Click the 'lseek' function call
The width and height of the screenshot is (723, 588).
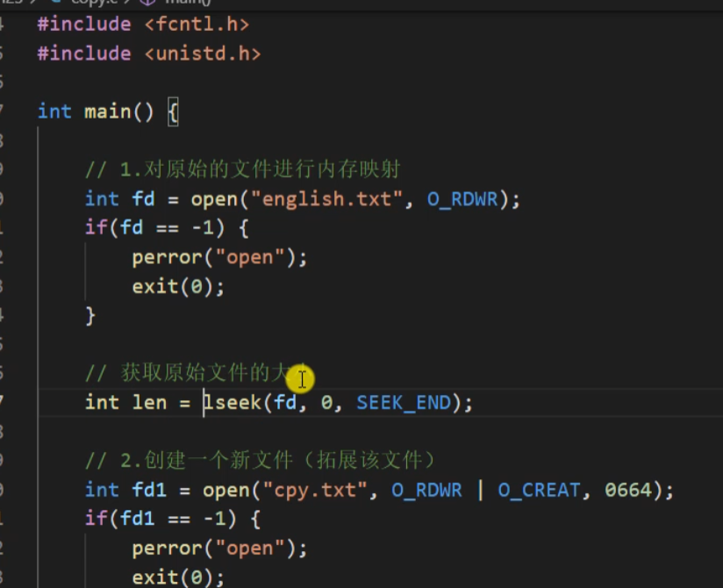[x=233, y=402]
